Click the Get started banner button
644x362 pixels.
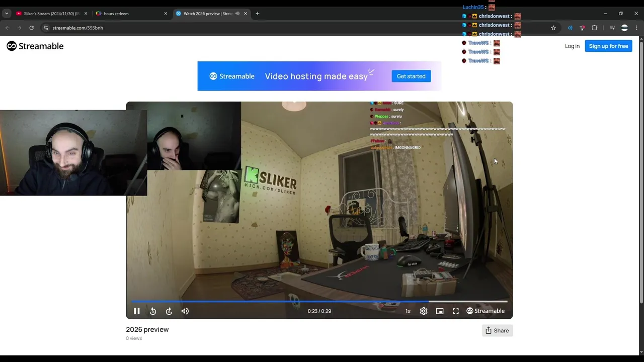click(x=411, y=76)
